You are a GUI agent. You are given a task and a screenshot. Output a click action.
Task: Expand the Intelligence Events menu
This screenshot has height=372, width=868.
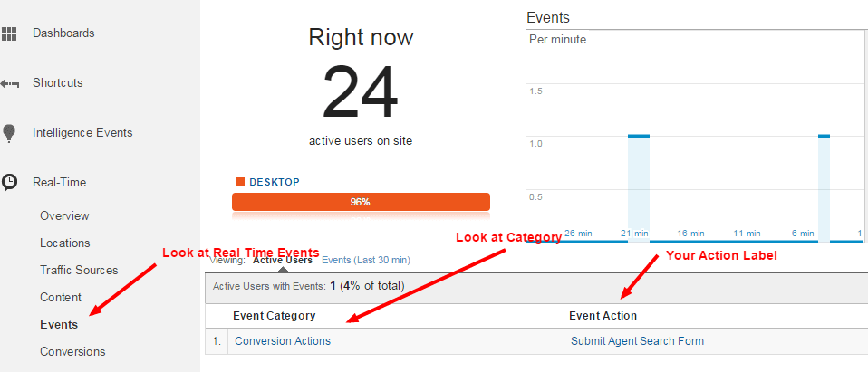(x=82, y=133)
